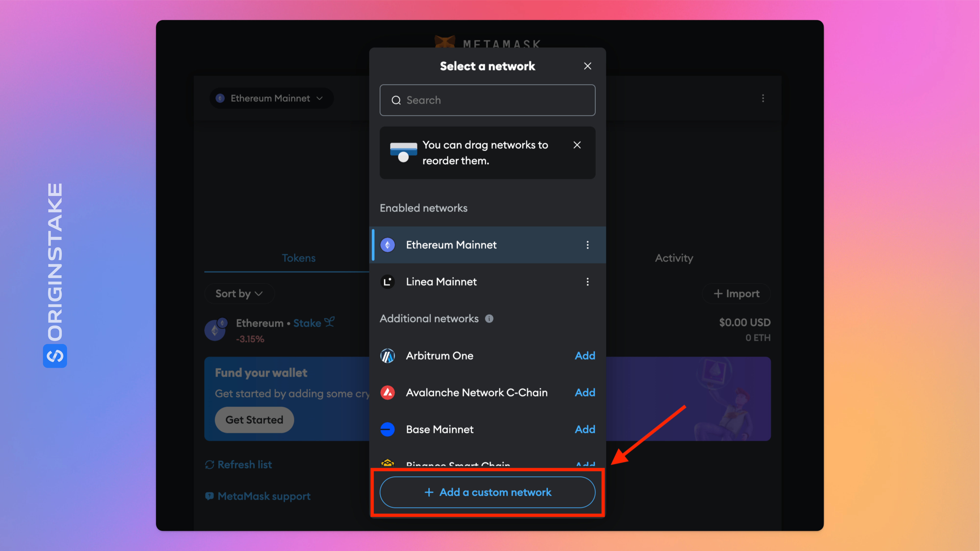Image resolution: width=980 pixels, height=551 pixels.
Task: Click the Avalanche logo icon
Action: [387, 392]
